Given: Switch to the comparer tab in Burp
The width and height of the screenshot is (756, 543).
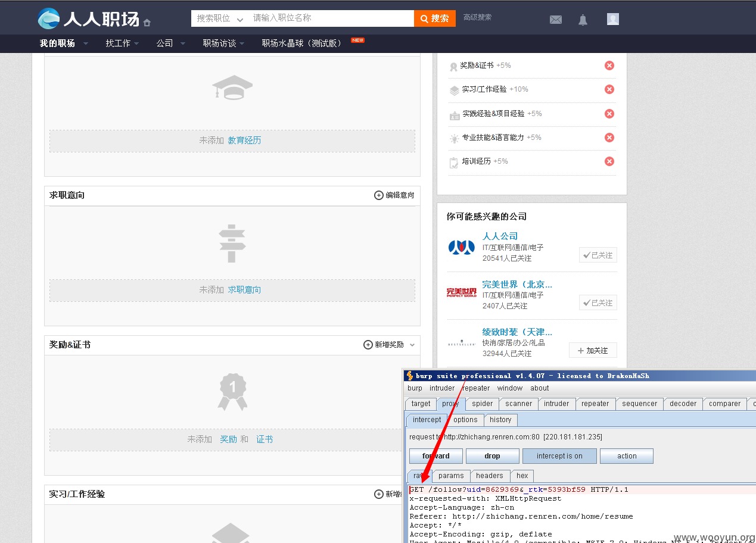Looking at the screenshot, I should coord(724,404).
